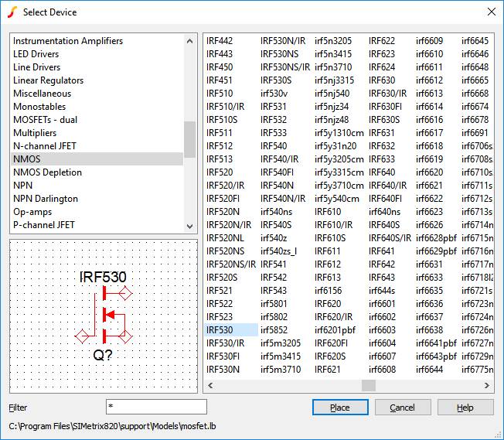
Task: Select device irf6201pbf in the list
Action: 335,330
